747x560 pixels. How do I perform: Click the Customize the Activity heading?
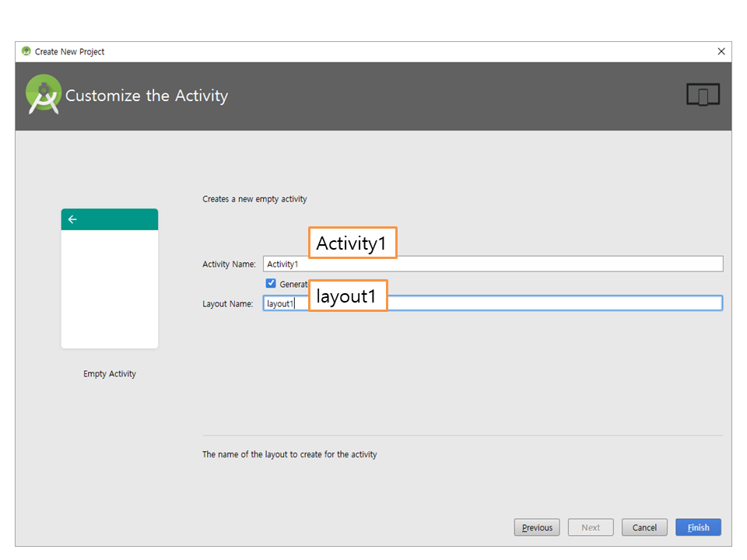click(146, 96)
